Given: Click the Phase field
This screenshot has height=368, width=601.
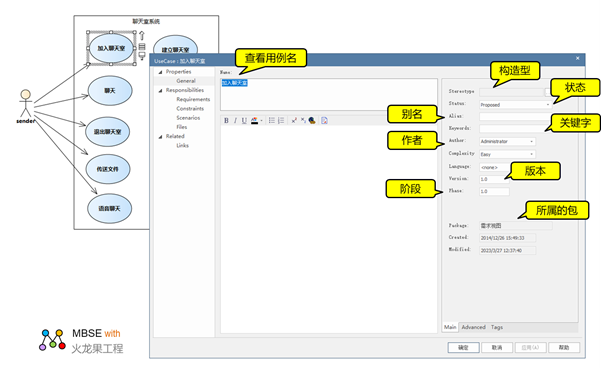Looking at the screenshot, I should point(494,191).
